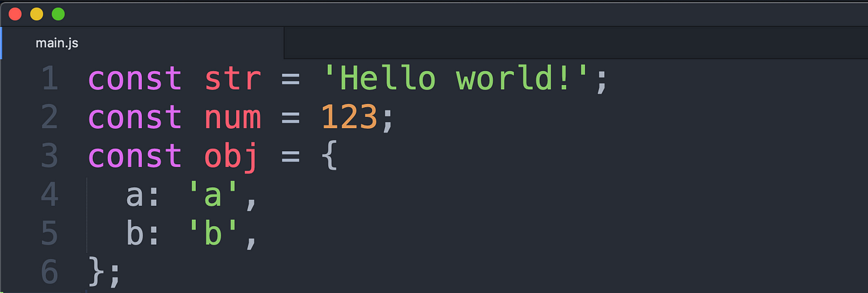Click line number 6 in gutter
The width and height of the screenshot is (868, 293).
point(50,272)
